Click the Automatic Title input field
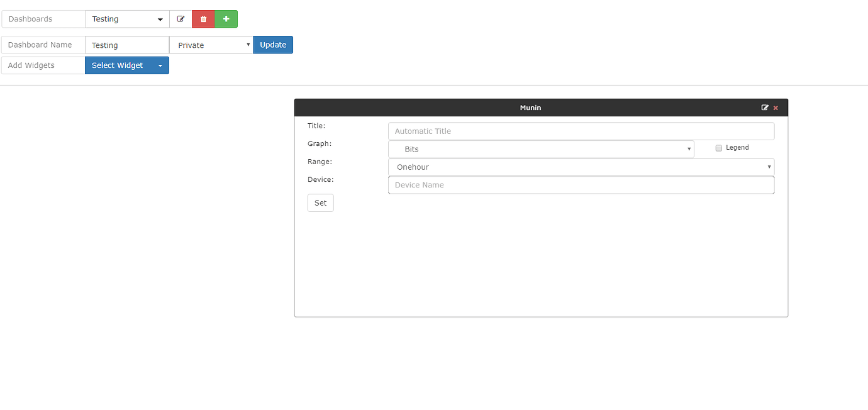Viewport: 868px width, 410px height. pos(581,131)
